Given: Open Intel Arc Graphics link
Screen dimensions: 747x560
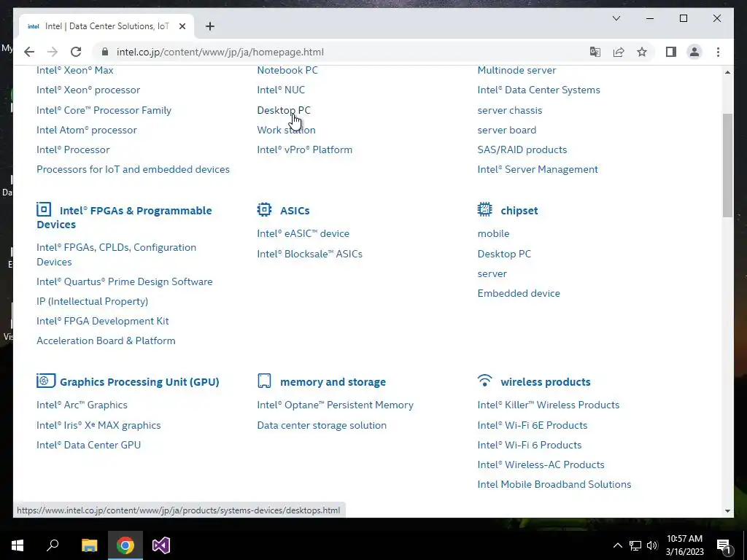Looking at the screenshot, I should pyautogui.click(x=82, y=405).
